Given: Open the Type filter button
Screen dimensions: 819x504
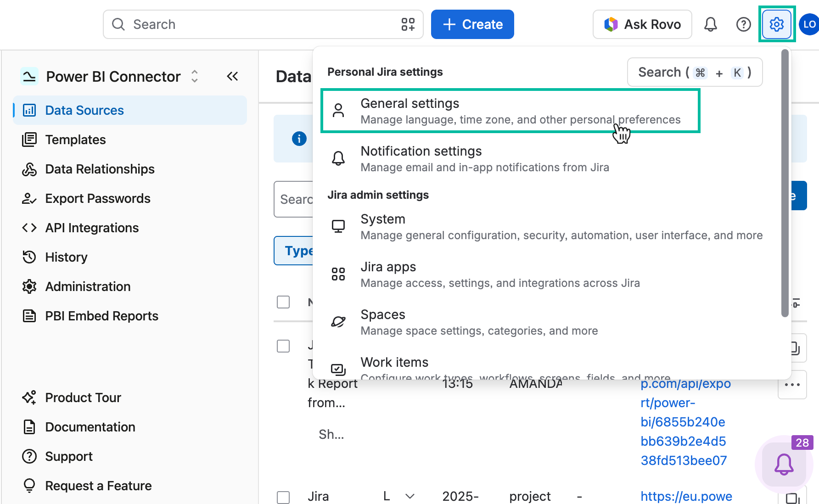Looking at the screenshot, I should tap(294, 251).
